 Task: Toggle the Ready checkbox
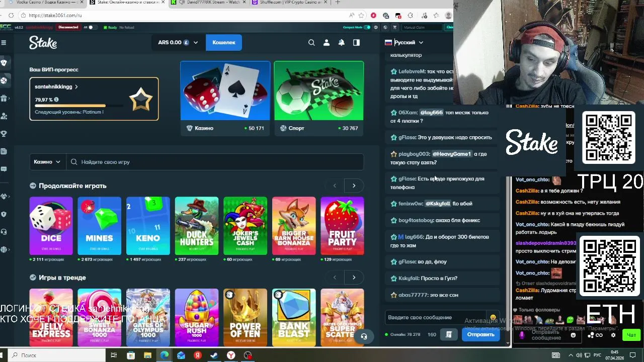[x=106, y=27]
